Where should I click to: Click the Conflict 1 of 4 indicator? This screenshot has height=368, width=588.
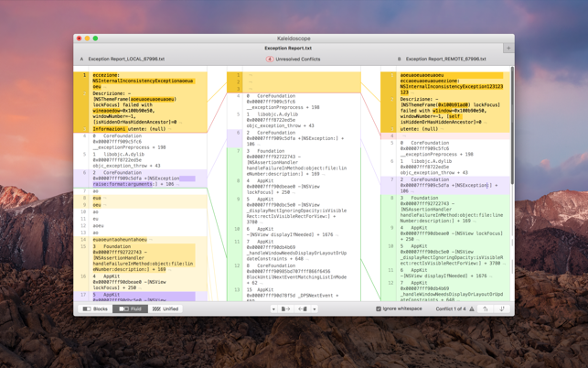tap(451, 308)
